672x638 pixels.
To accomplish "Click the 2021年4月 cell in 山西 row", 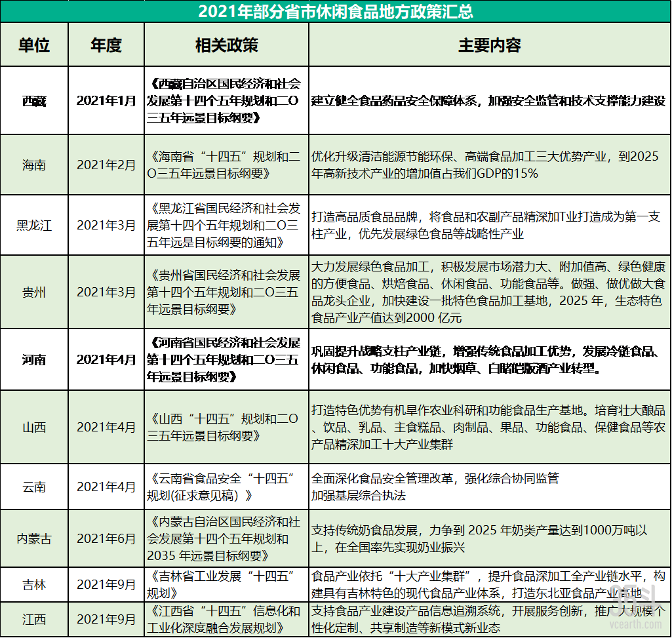I will click(106, 427).
